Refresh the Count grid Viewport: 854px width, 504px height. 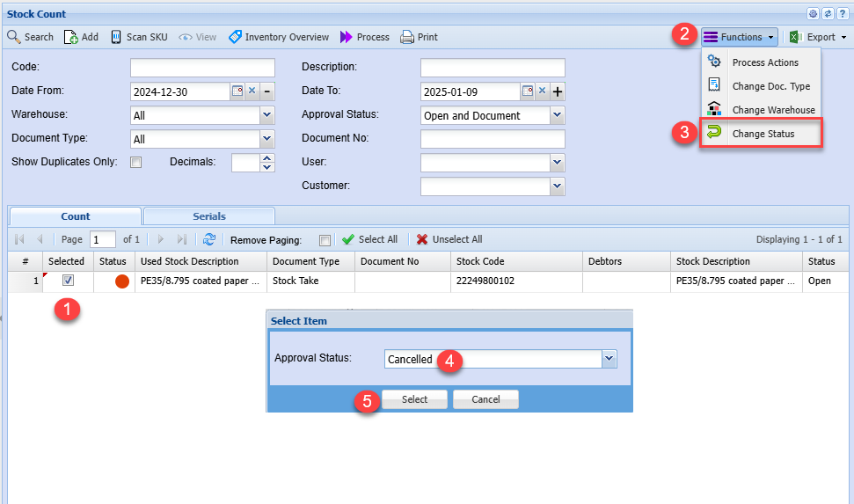209,239
